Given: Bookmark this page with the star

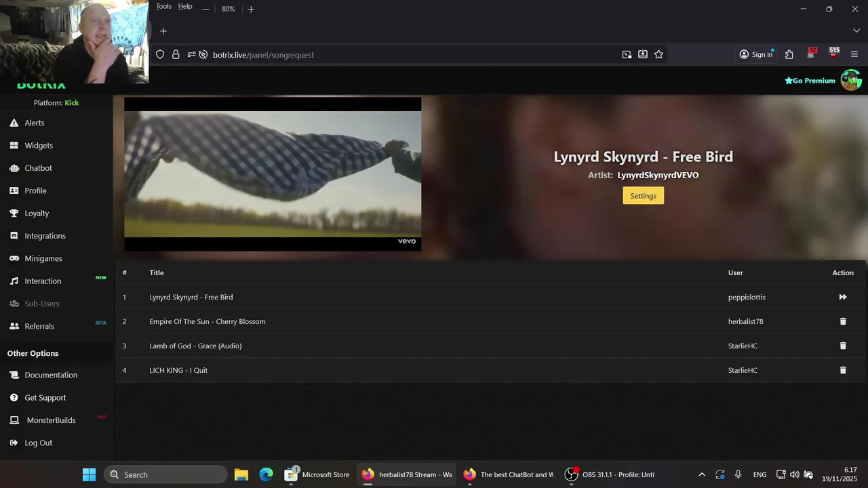Looking at the screenshot, I should coord(658,55).
